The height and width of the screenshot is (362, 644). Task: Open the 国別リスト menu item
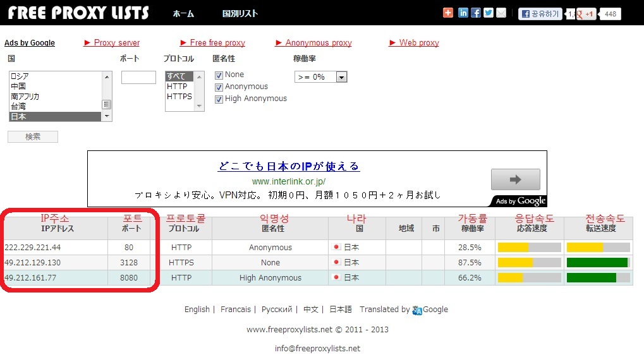pos(240,13)
